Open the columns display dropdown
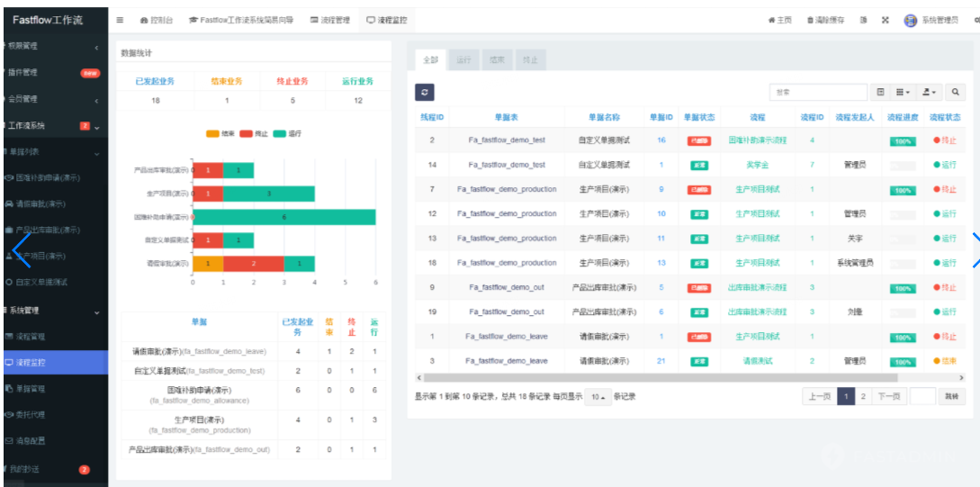Viewport: 980px width, 487px height. [x=903, y=92]
